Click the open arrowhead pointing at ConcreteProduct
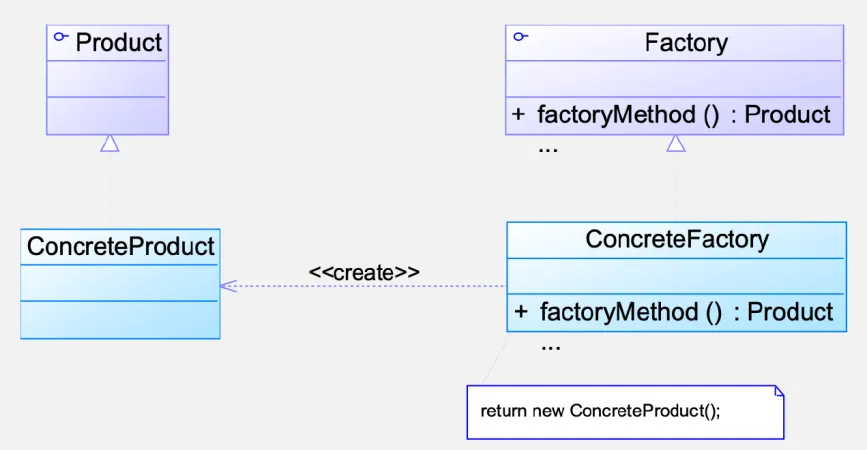Viewport: 867px width, 450px height. point(228,286)
